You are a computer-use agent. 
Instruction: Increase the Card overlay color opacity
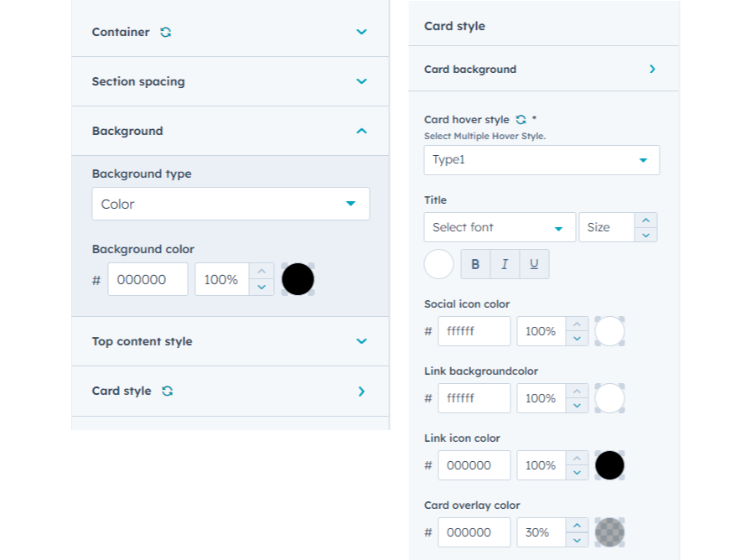[x=576, y=526]
